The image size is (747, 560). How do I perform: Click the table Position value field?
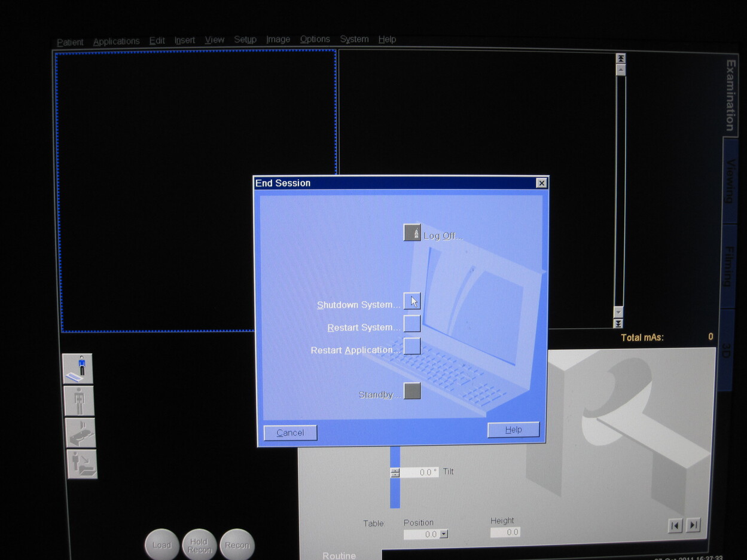click(x=422, y=534)
